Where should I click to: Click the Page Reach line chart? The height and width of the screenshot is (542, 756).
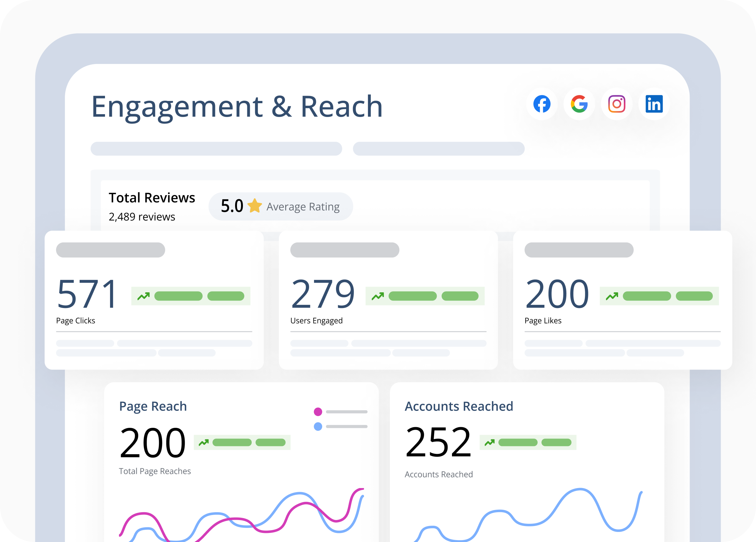point(242,515)
